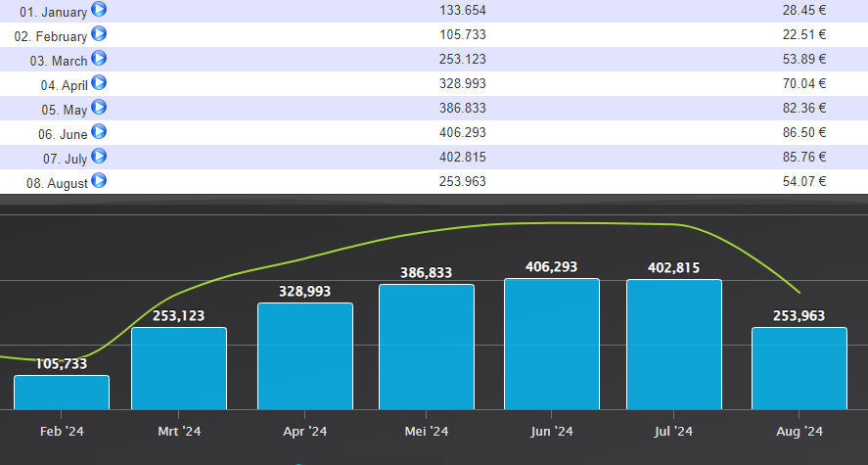Click the Jun '24 chart bar

(552, 344)
